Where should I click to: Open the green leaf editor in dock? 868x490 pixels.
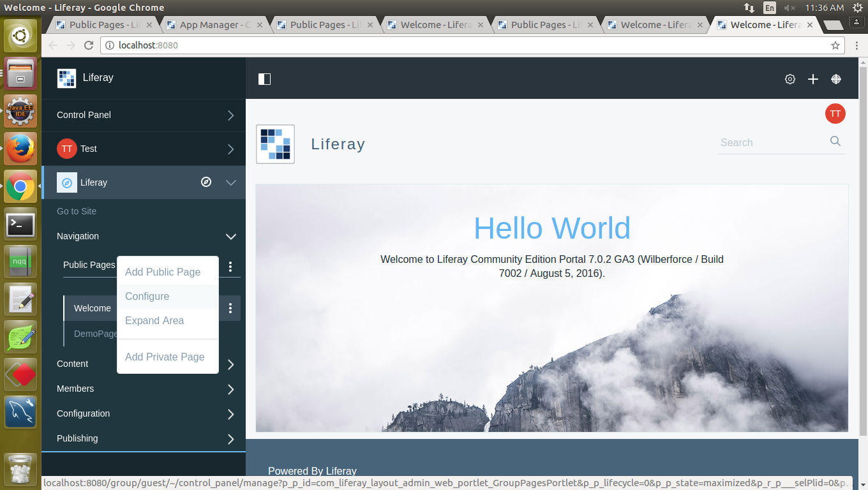[x=20, y=337]
